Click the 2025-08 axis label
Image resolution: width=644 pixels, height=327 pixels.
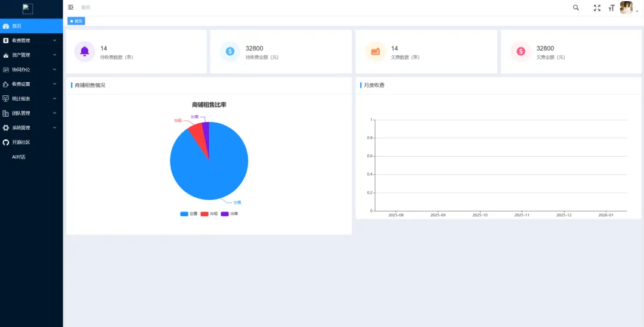396,215
